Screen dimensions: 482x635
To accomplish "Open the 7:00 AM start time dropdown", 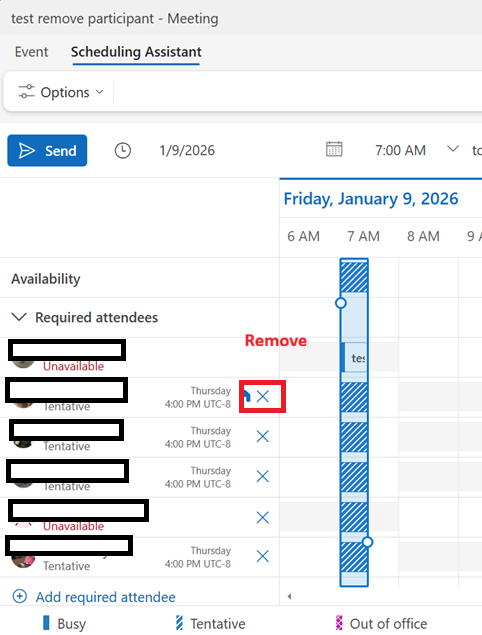I will (453, 149).
